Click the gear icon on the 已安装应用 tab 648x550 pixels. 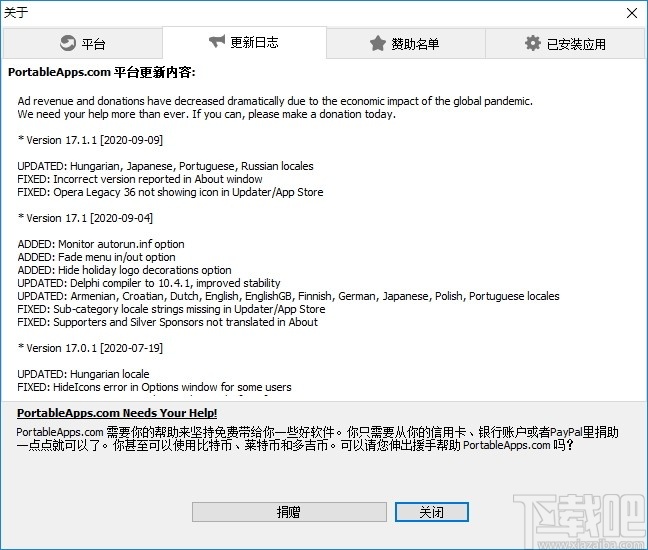[533, 43]
